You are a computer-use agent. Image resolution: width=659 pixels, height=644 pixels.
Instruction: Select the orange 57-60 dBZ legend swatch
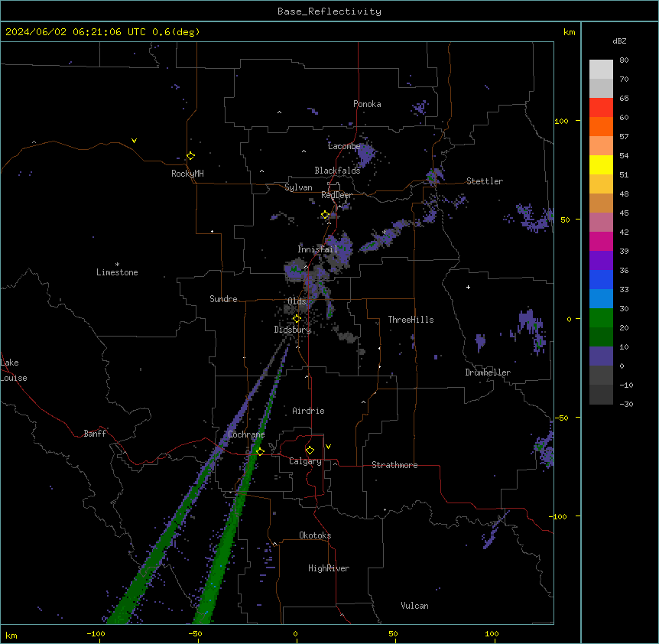tap(601, 126)
